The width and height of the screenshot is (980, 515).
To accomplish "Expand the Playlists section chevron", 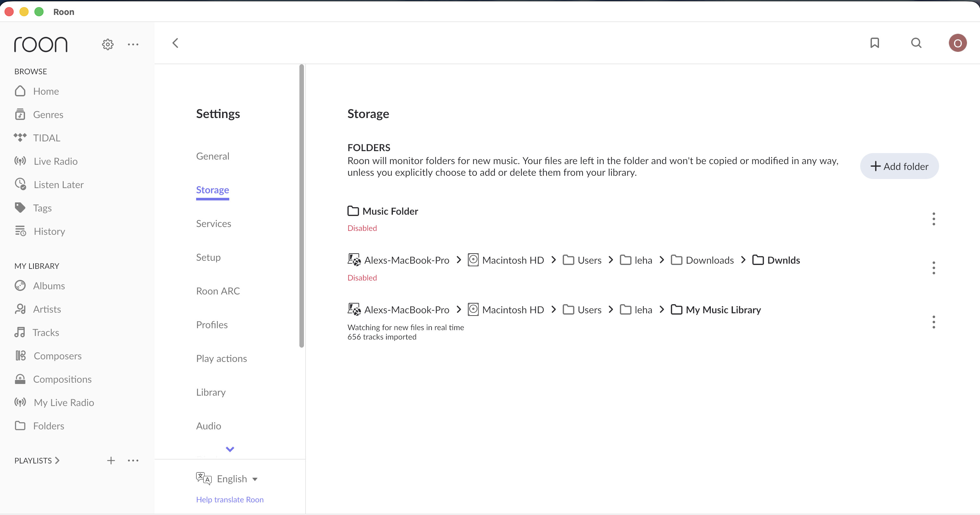I will tap(57, 461).
